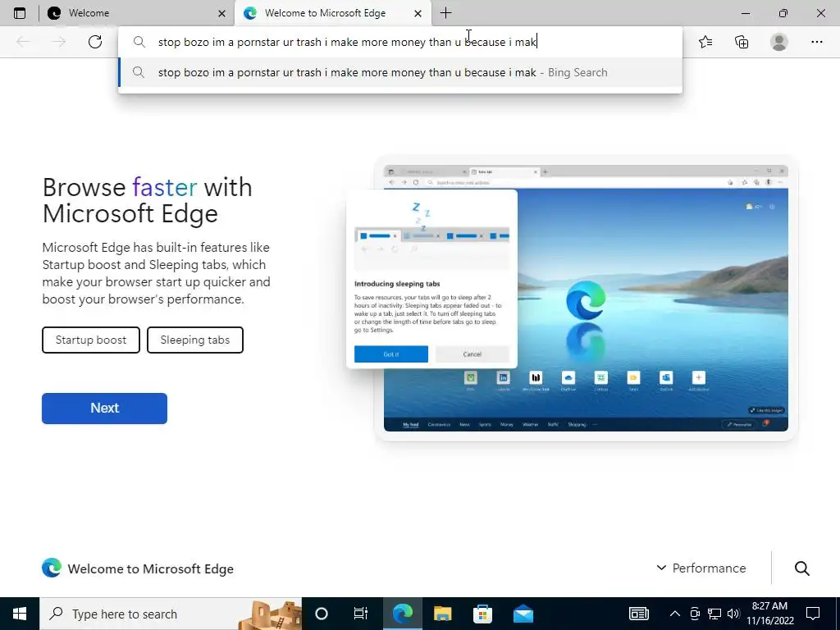This screenshot has width=840, height=630.
Task: Click the blue Next button
Action: click(104, 409)
